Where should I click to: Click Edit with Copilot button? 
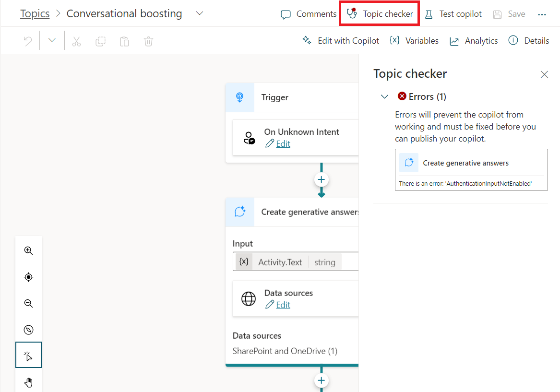341,41
